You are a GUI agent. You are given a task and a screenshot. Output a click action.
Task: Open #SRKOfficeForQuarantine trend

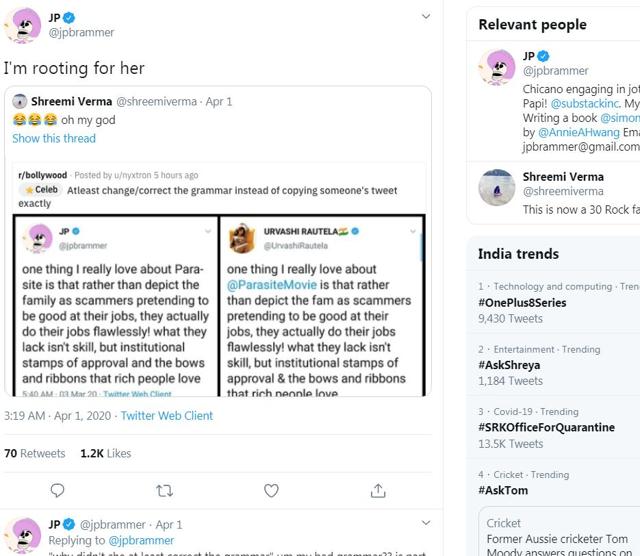(x=546, y=428)
